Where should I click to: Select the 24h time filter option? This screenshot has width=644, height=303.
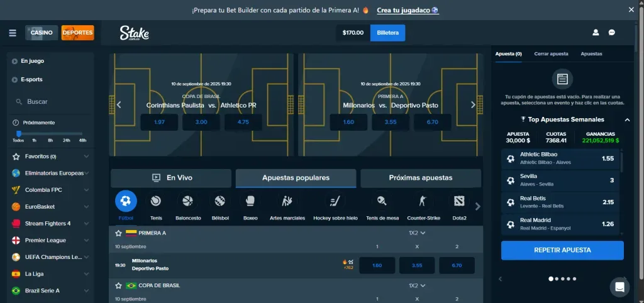coord(67,140)
